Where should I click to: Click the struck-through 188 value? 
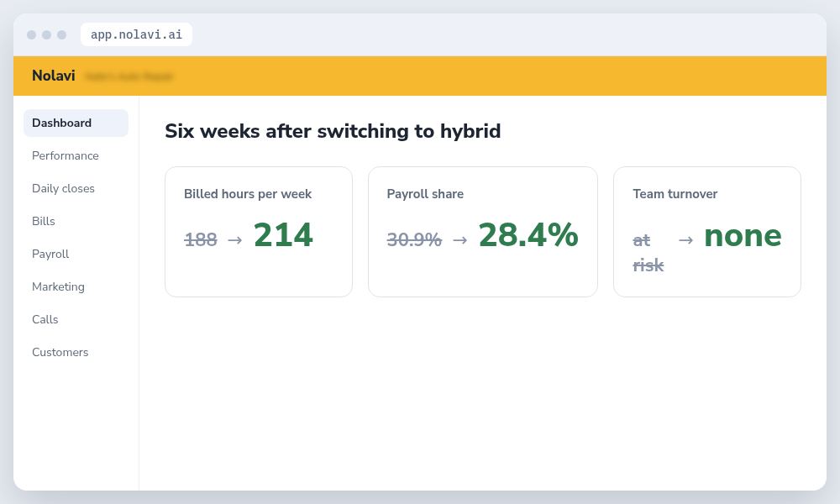[x=201, y=239]
